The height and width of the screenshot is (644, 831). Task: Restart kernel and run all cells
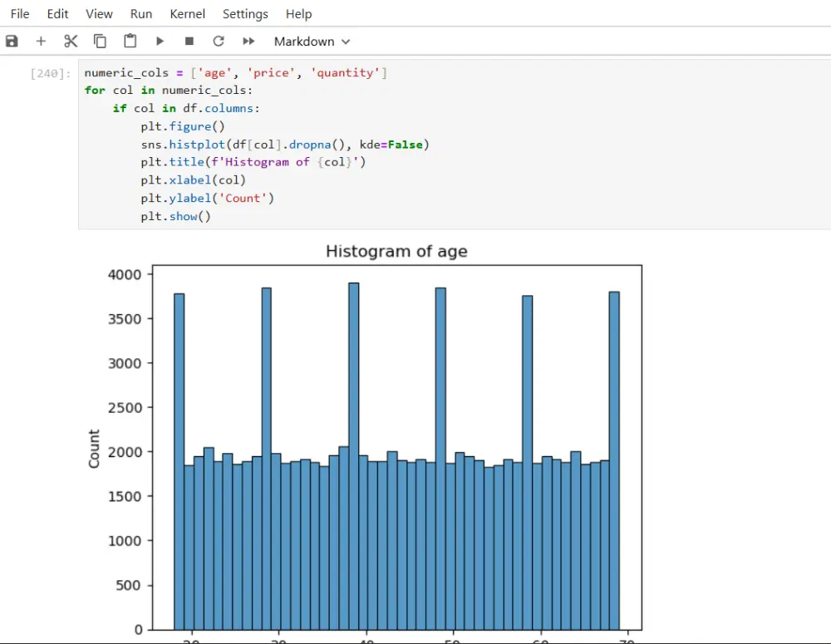point(248,41)
